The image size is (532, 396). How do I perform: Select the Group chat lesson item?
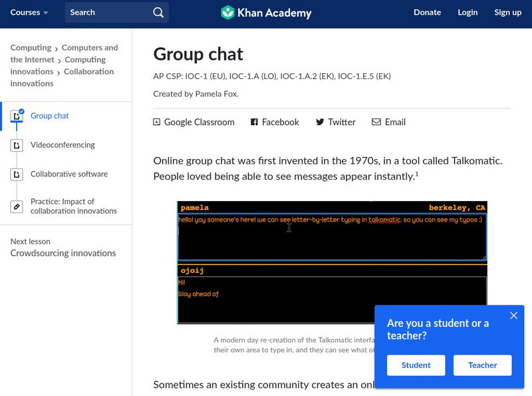tap(49, 116)
